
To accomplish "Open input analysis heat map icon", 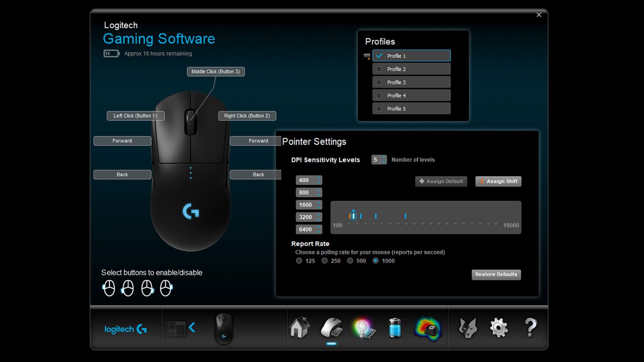I will [428, 329].
